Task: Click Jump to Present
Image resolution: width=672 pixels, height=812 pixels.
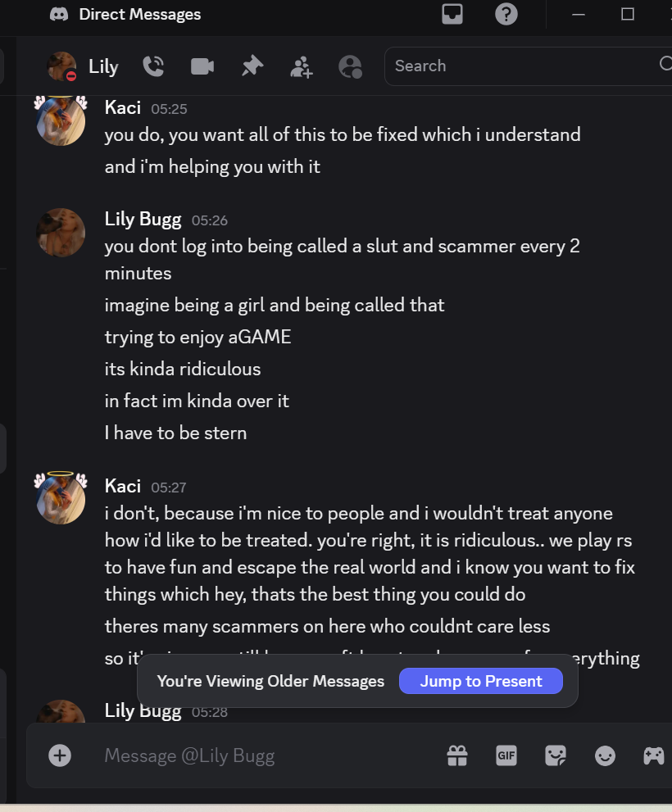Action: (x=481, y=681)
